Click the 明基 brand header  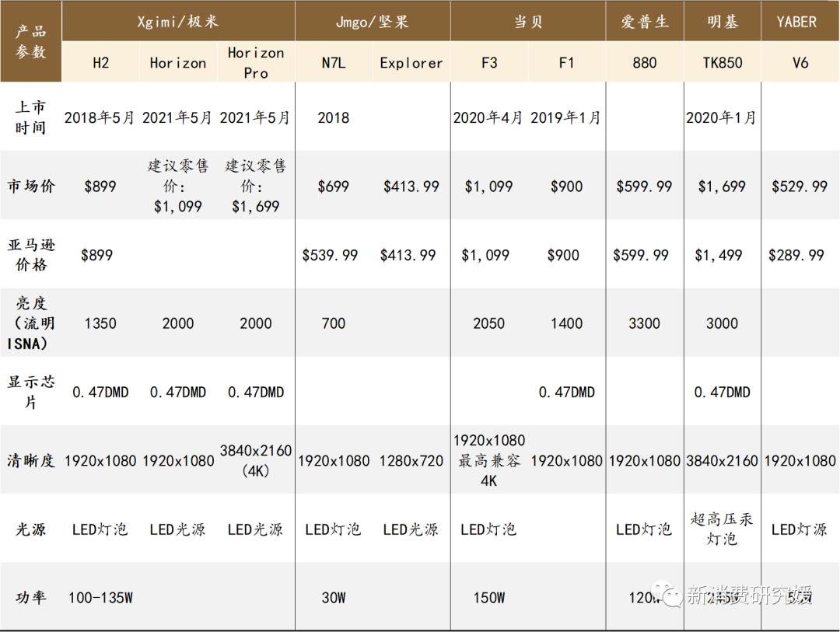722,22
